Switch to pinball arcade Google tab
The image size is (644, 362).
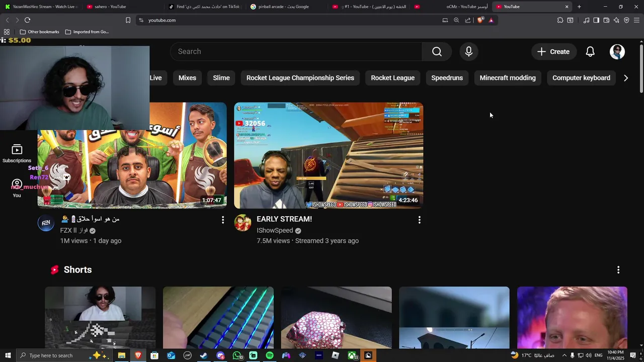click(285, 7)
